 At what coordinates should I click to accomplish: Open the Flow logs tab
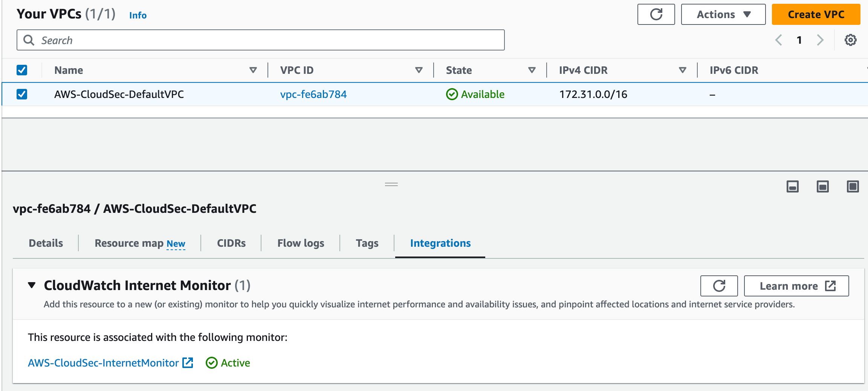click(301, 243)
